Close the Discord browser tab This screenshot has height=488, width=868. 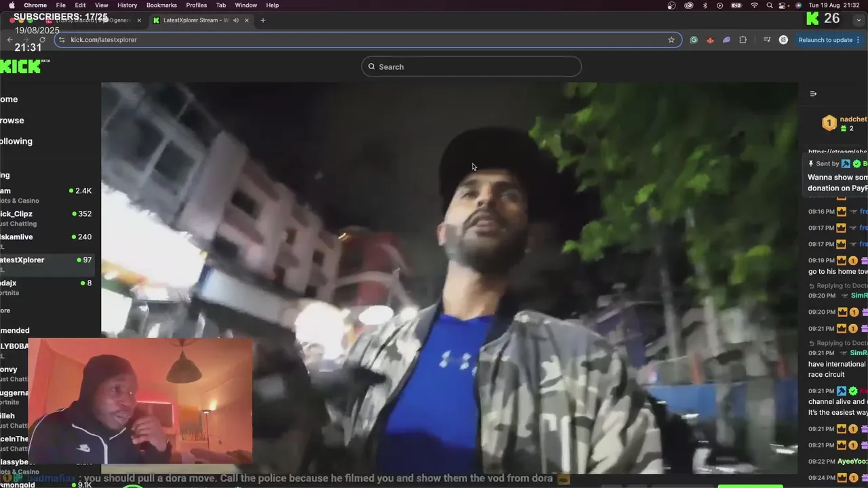click(x=139, y=20)
